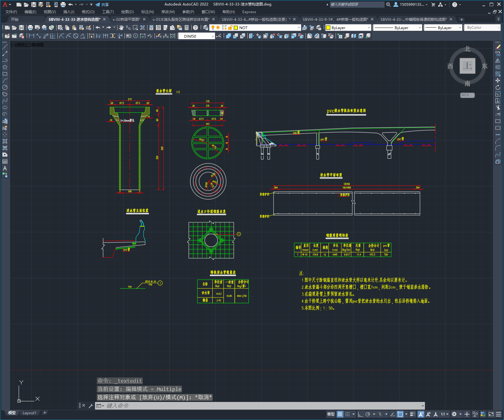Open the Layer Properties Manager icon
This screenshot has width=504, height=420.
tap(206, 28)
